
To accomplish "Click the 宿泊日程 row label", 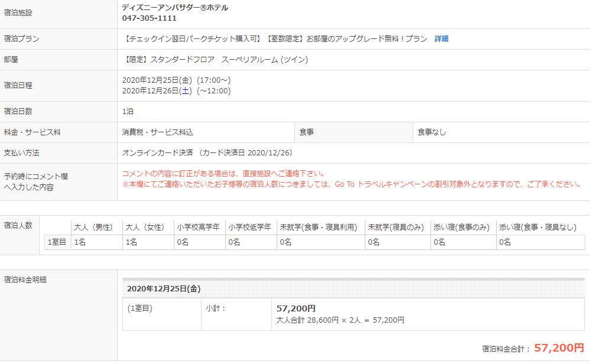I will [x=18, y=86].
